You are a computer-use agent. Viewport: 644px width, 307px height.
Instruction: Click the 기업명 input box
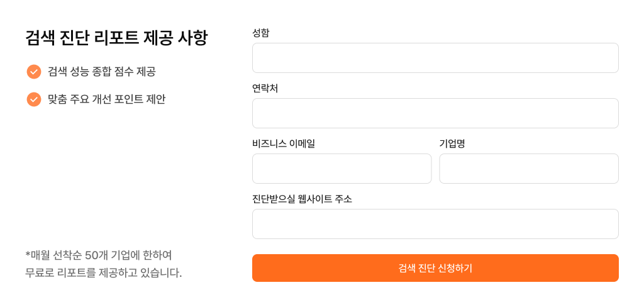point(528,169)
